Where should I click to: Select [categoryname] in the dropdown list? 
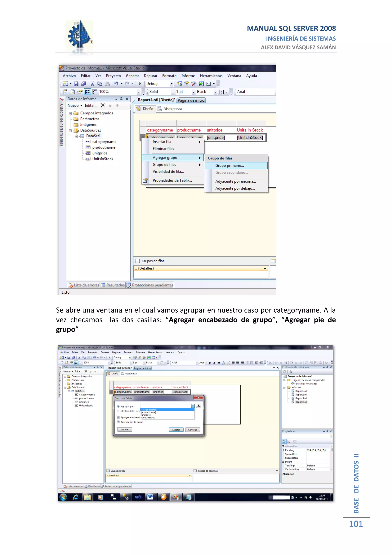coord(167,410)
